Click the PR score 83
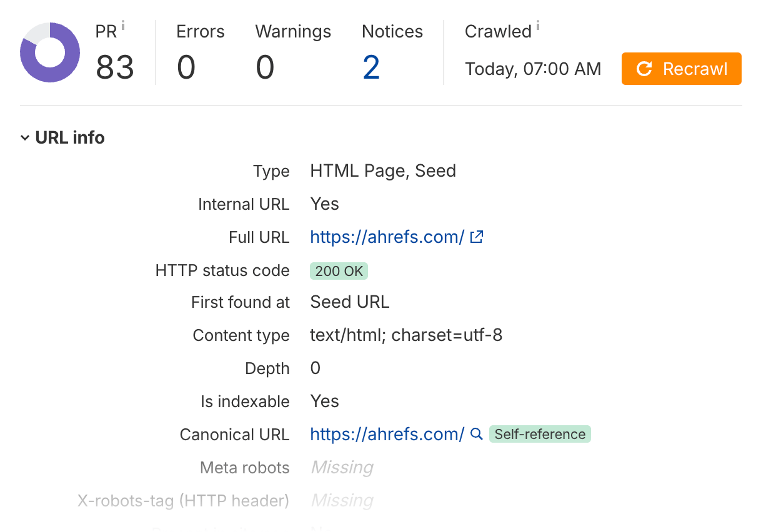761x532 pixels. pos(115,67)
